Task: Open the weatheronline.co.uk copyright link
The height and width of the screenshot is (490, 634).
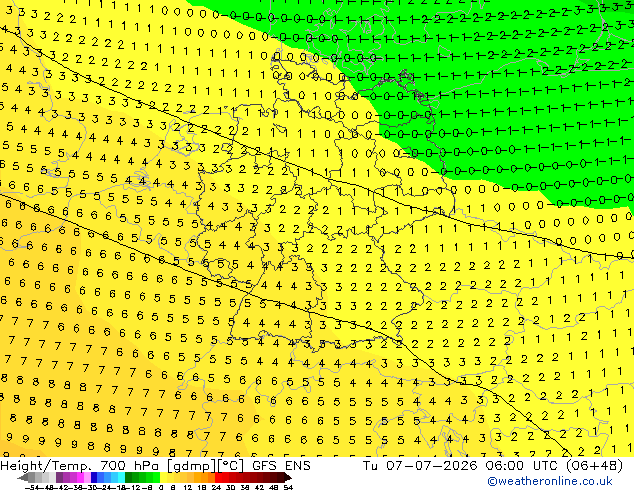Action: tap(550, 482)
